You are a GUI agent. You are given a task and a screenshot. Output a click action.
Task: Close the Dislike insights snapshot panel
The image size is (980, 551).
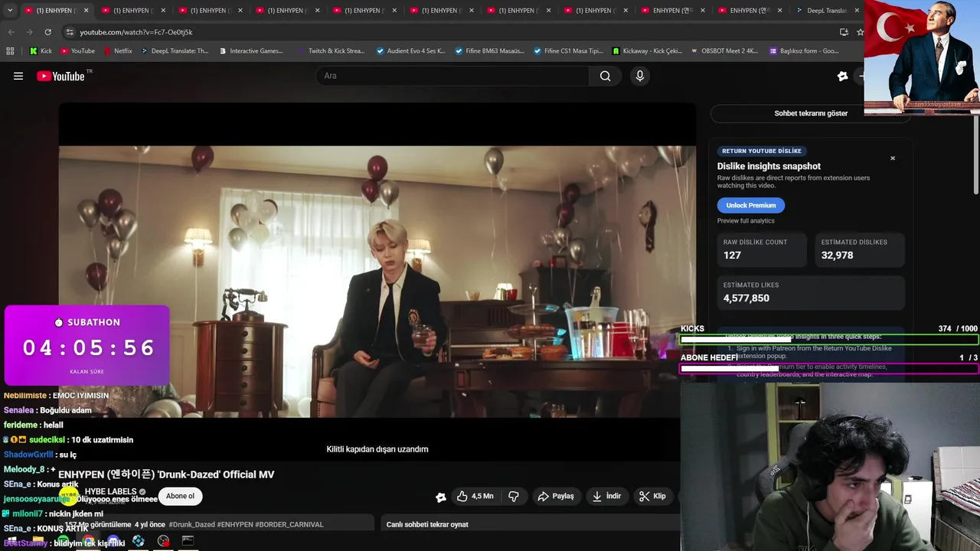point(893,158)
